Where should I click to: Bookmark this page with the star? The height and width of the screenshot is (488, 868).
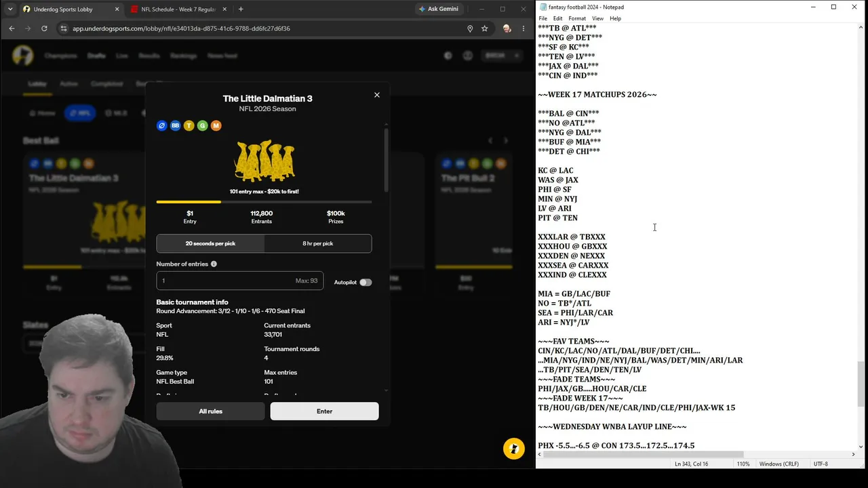click(x=485, y=28)
